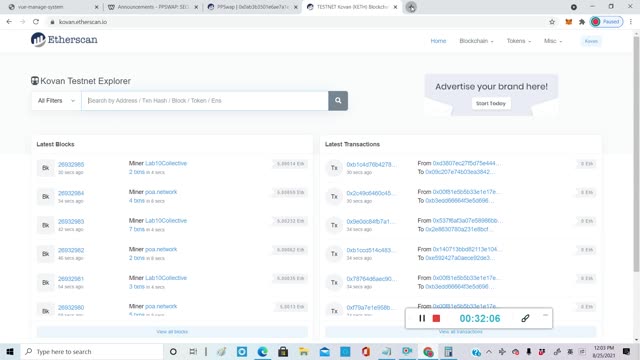Open From address 0x537f6af3a07e58986bb
This screenshot has height=360, width=640.
click(x=468, y=220)
